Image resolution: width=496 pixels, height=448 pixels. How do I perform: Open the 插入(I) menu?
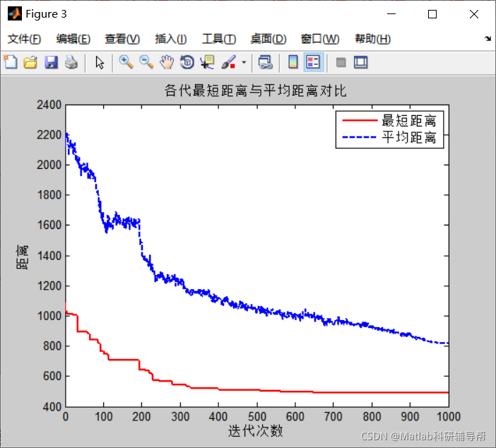(x=171, y=39)
